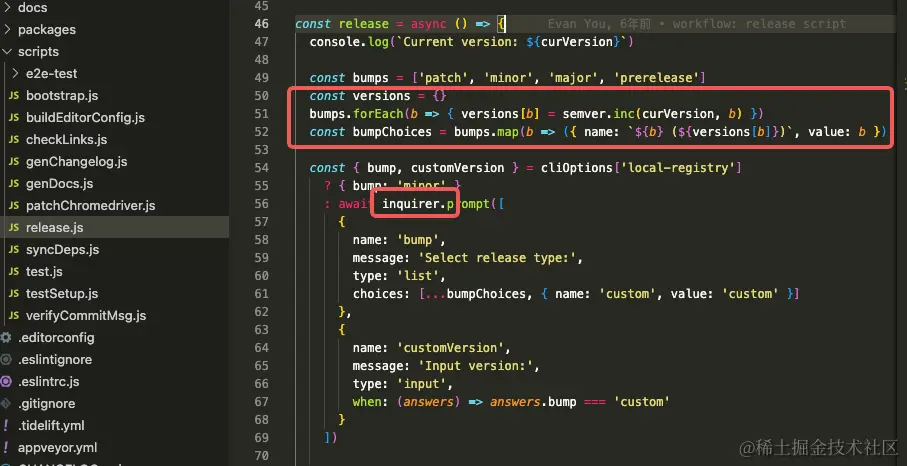Open .gitignore file

(46, 404)
